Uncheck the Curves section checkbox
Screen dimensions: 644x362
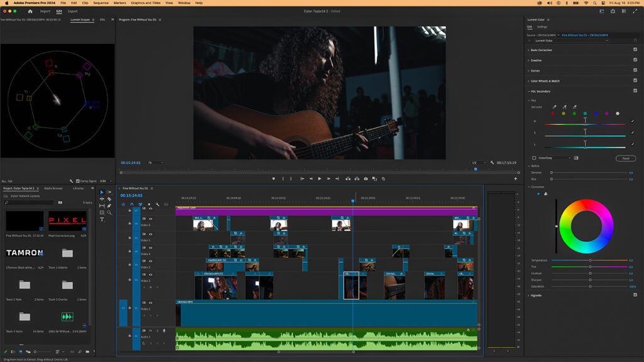point(635,70)
